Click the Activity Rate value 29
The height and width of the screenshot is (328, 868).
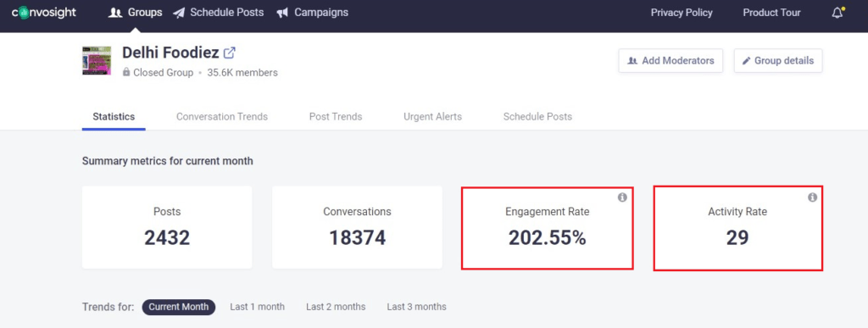[x=737, y=238]
